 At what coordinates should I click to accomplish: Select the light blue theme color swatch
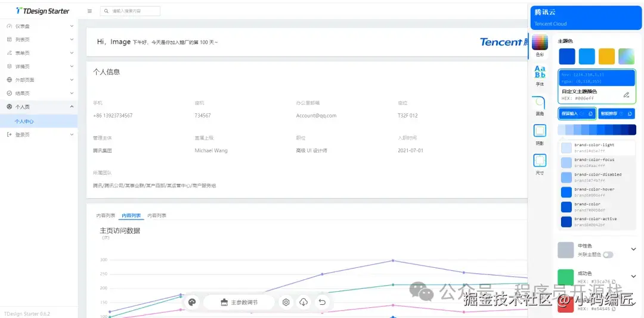click(587, 56)
